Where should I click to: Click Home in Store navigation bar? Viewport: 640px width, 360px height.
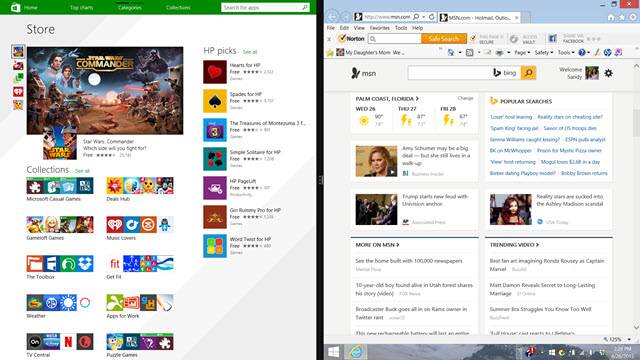click(x=31, y=7)
